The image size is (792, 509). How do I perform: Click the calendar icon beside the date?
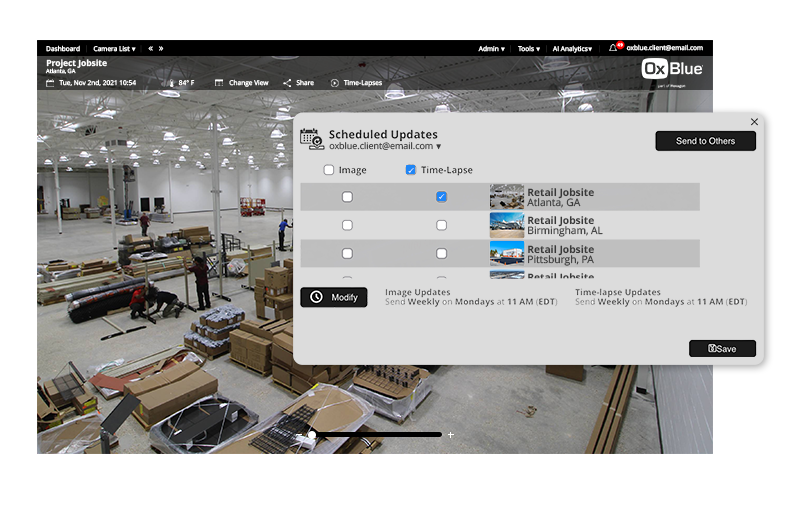pyautogui.click(x=50, y=83)
